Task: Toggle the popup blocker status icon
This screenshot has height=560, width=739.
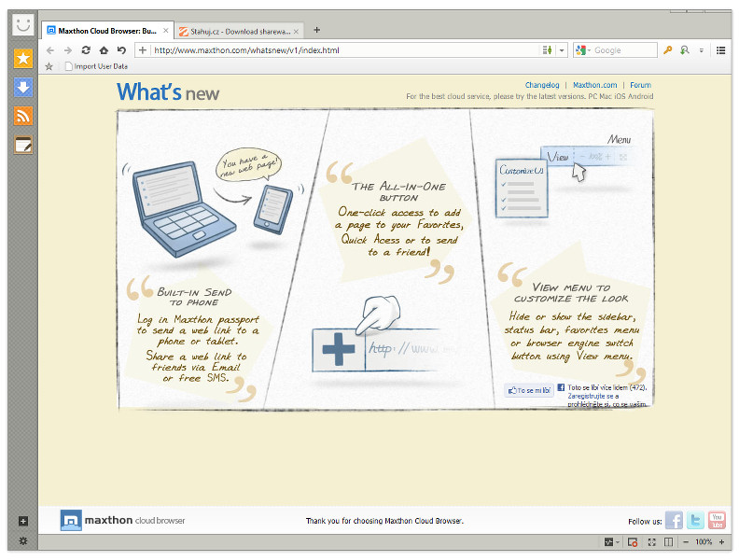Action: [x=633, y=542]
